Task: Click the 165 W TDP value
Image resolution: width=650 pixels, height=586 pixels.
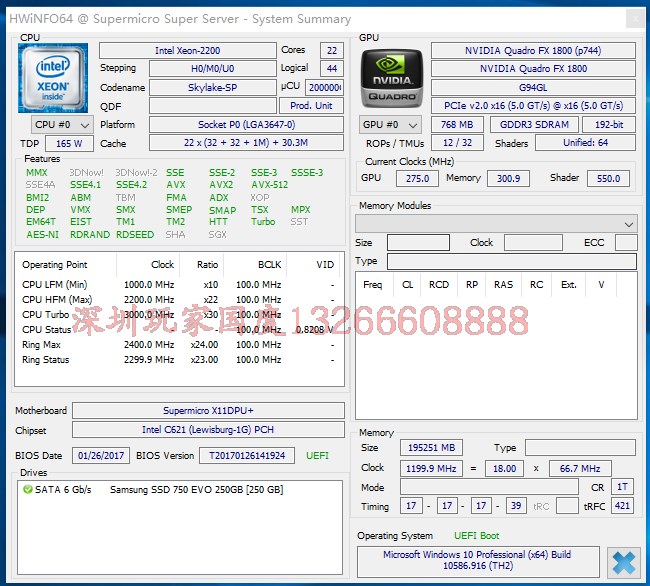Action: pos(69,143)
